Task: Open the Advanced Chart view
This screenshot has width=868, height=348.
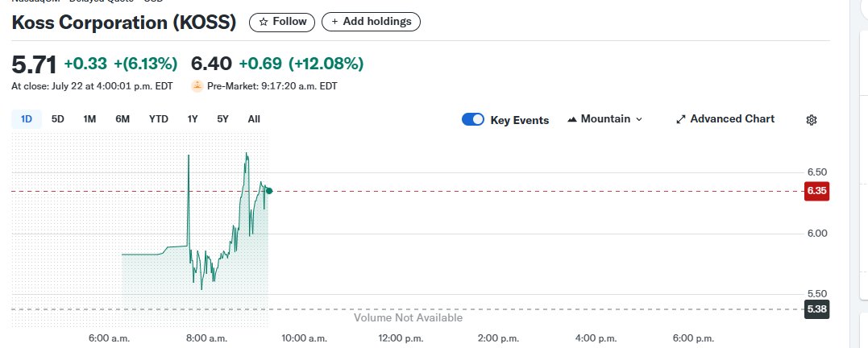Action: click(725, 119)
